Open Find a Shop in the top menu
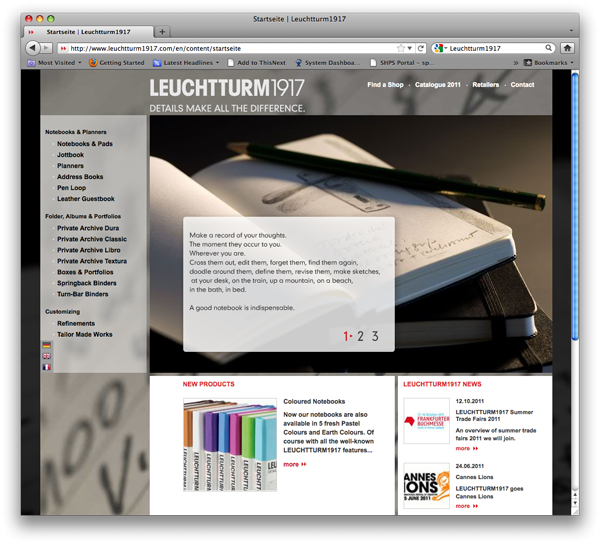 pos(385,85)
